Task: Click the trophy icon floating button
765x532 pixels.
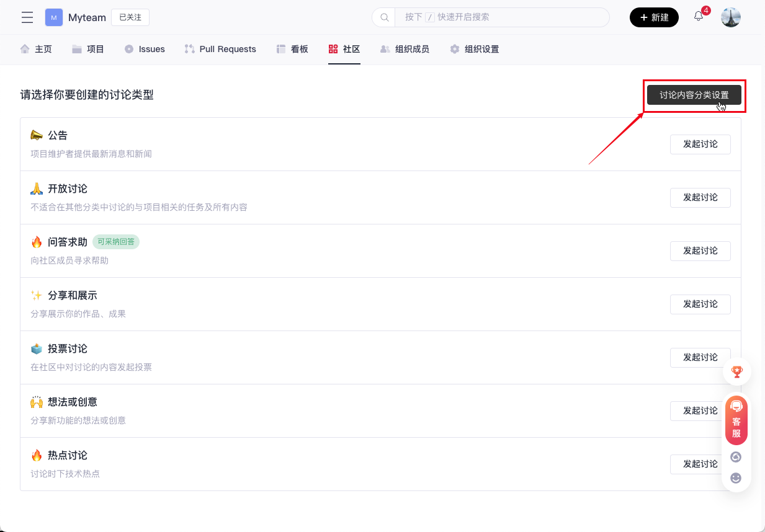Action: click(x=736, y=371)
